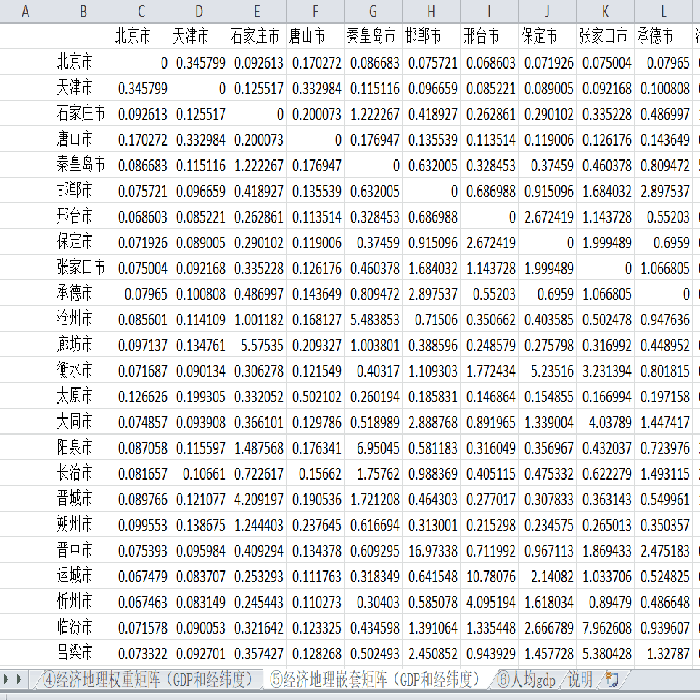The height and width of the screenshot is (700, 700).
Task: Click the 北京市 cell in the header row
Action: pos(141,36)
